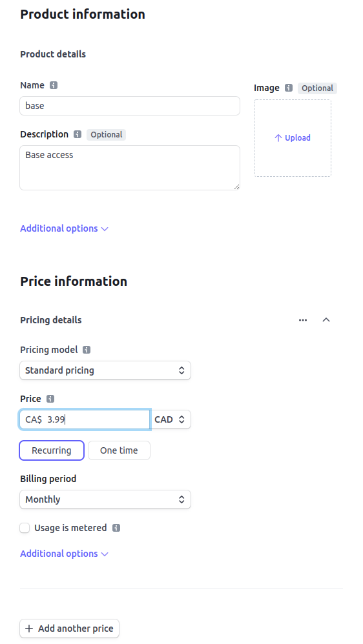Select the Recurring price type
Viewport: 363px width, 644px height.
coord(52,450)
